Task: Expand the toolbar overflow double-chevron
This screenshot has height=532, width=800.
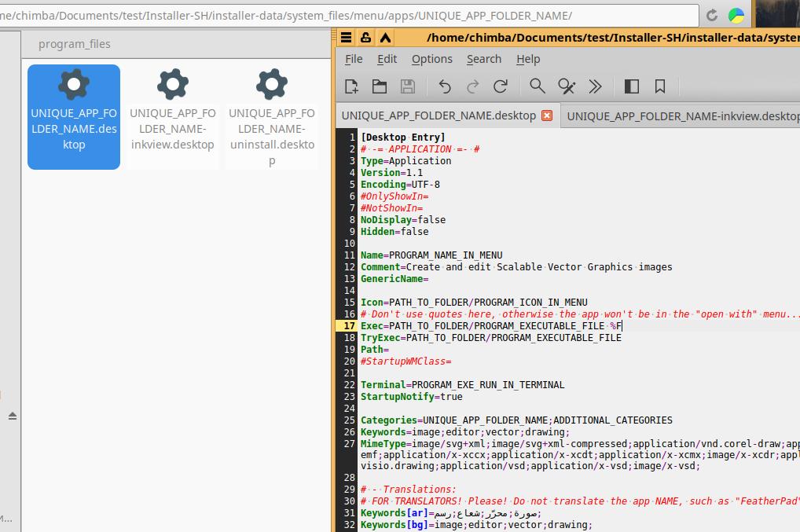Action: click(x=595, y=86)
